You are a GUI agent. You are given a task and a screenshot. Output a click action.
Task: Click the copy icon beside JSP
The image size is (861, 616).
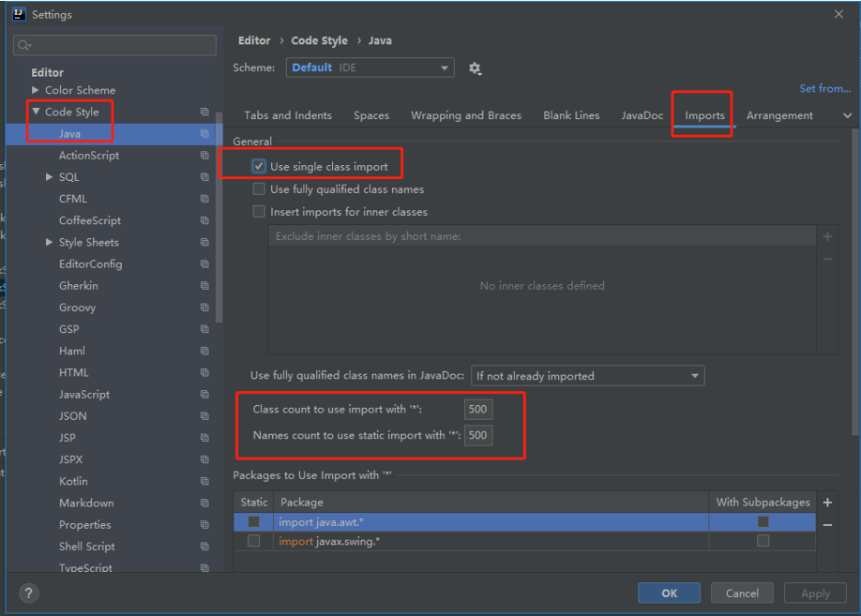(204, 438)
